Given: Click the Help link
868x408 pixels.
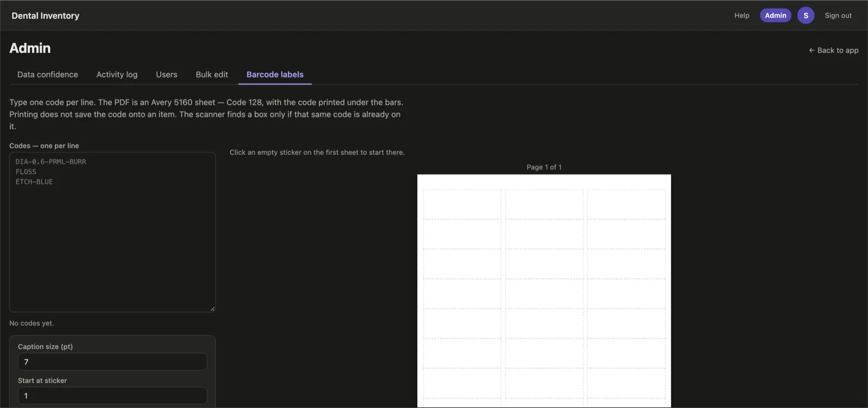Looking at the screenshot, I should [x=742, y=15].
